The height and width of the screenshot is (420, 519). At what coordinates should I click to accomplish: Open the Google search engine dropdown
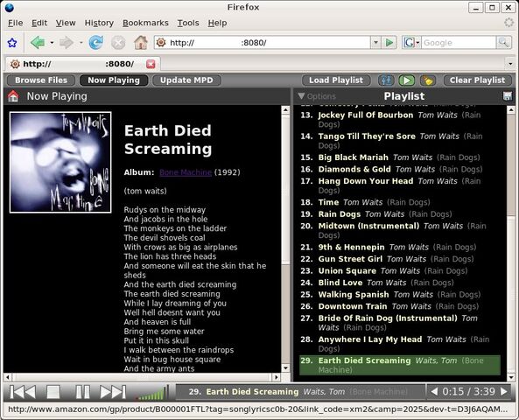(x=411, y=43)
